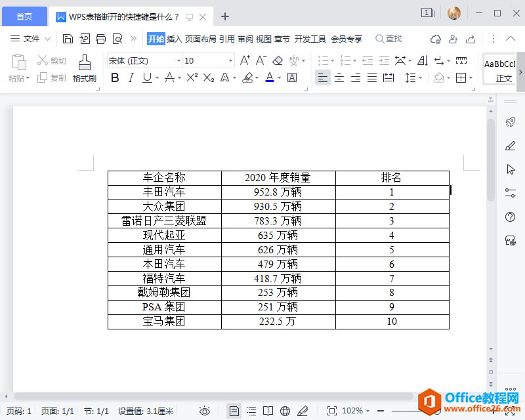Click the 查找 search button
The width and height of the screenshot is (525, 420).
[388, 39]
